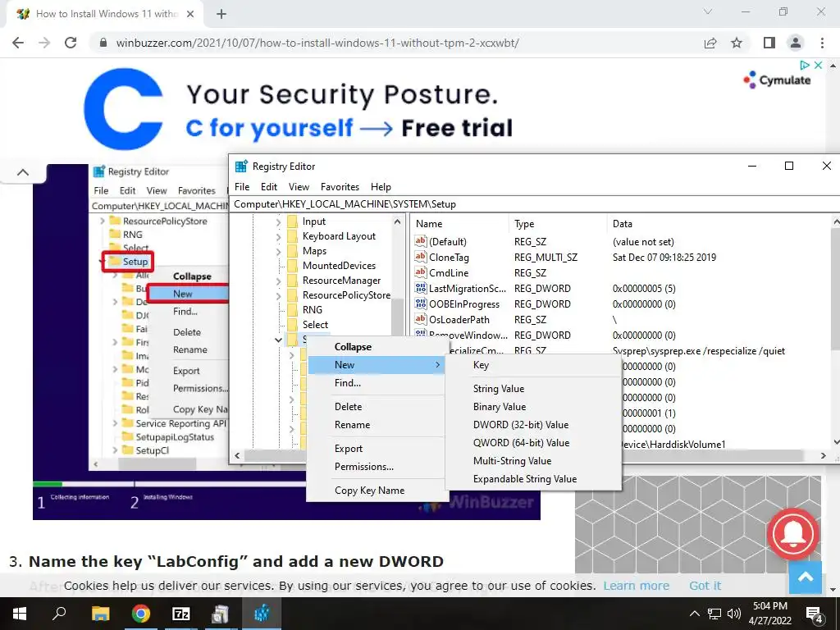
Task: Select the 'CloneTag' registry value
Action: (449, 257)
